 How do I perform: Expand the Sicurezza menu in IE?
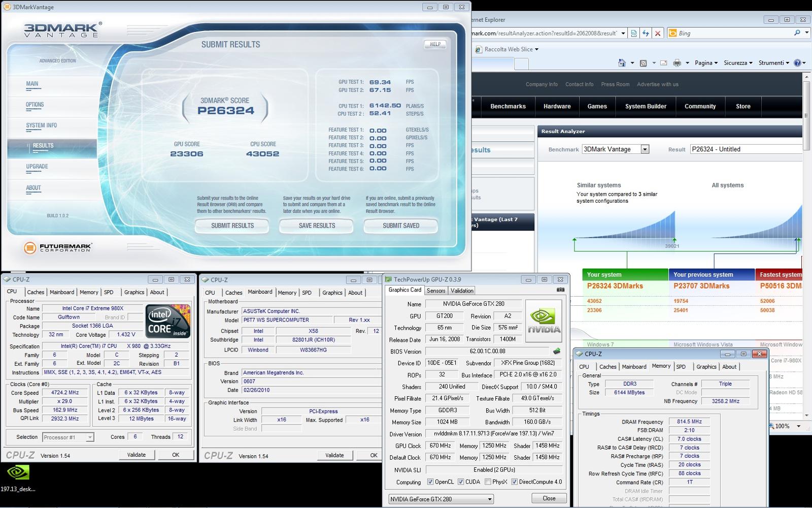tap(738, 63)
